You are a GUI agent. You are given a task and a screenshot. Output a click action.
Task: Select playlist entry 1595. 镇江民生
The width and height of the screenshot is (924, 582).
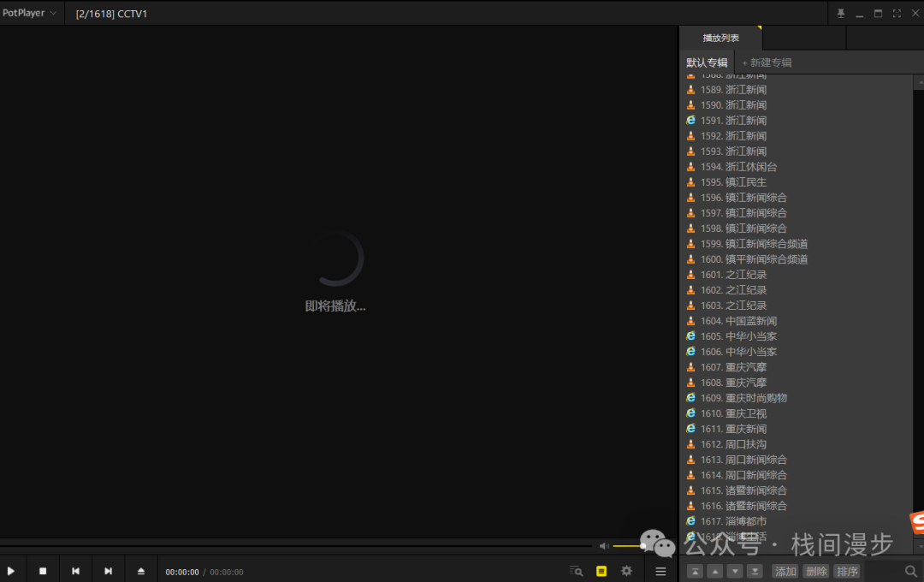[797, 182]
